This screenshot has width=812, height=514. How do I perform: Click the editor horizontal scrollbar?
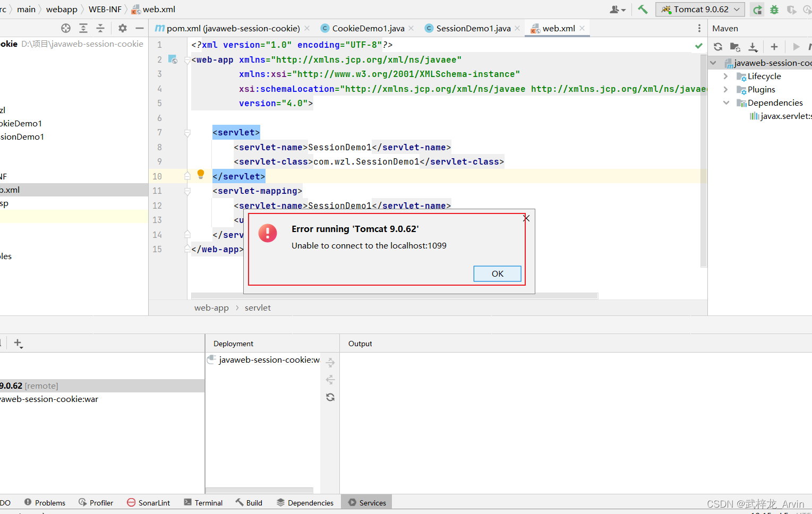[x=395, y=296]
